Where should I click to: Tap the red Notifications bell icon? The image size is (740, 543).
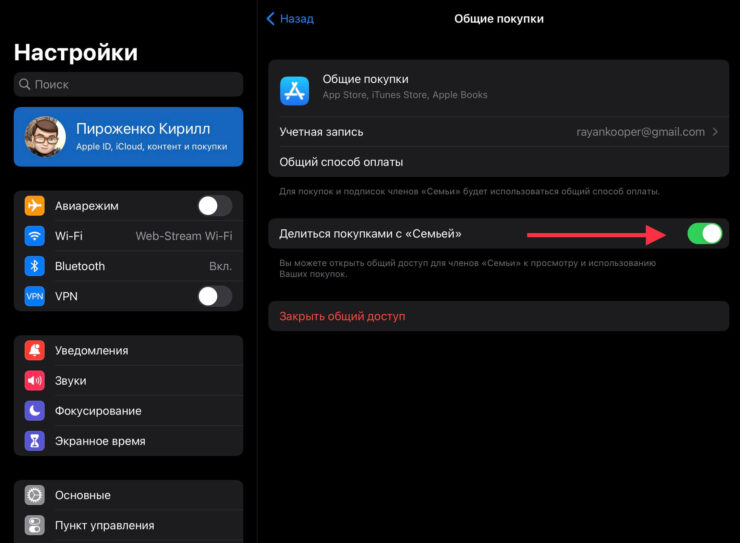click(36, 351)
